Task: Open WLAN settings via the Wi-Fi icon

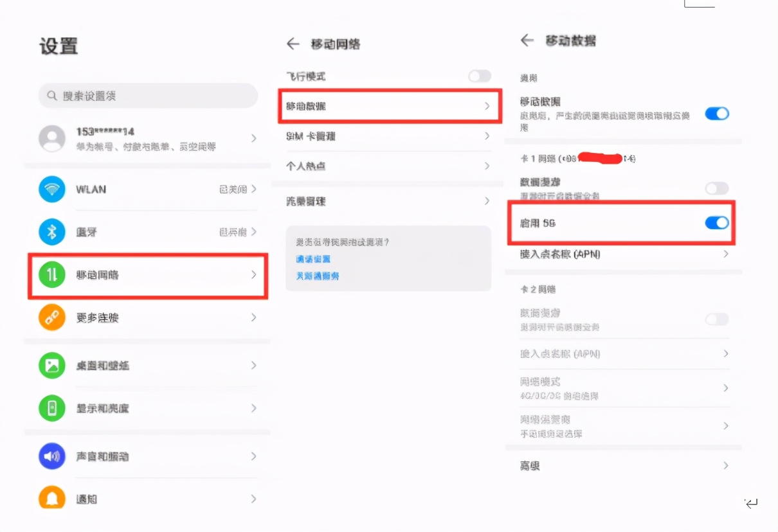Action: (x=52, y=190)
